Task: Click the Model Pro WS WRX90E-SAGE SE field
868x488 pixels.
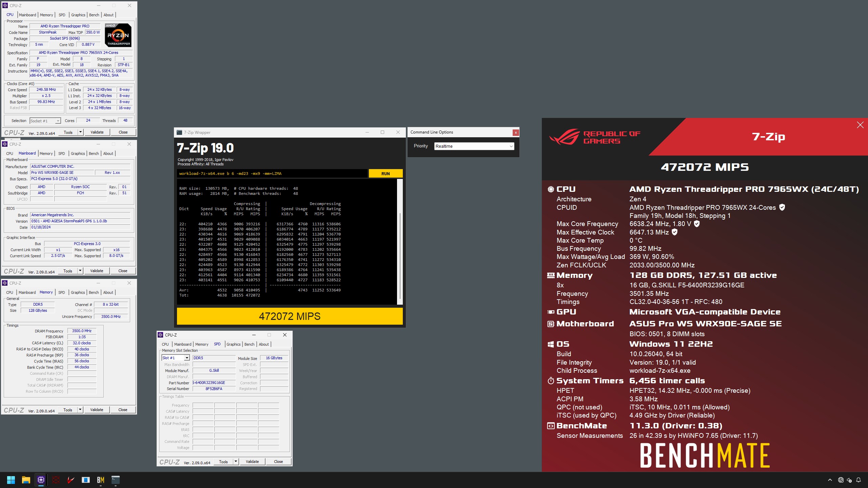Action: (62, 172)
